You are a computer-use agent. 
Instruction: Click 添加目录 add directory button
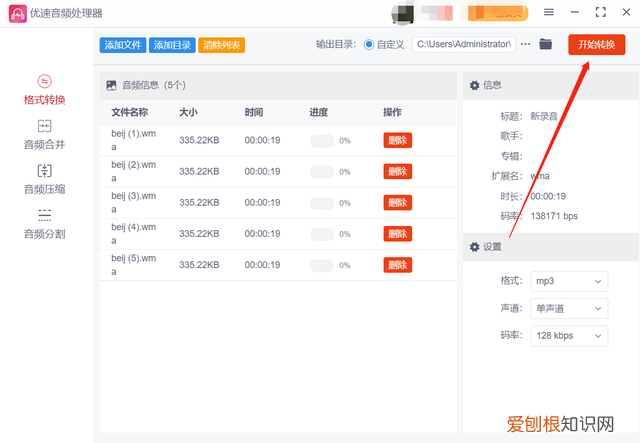(x=172, y=45)
